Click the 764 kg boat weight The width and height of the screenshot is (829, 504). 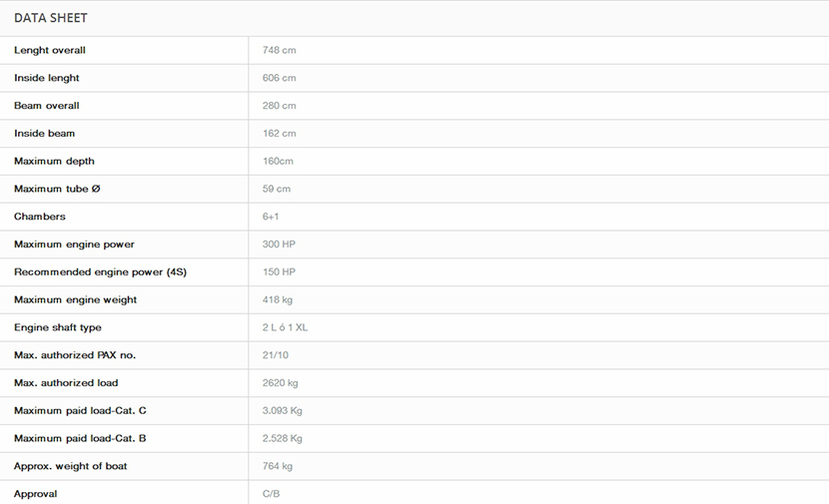pyautogui.click(x=278, y=466)
